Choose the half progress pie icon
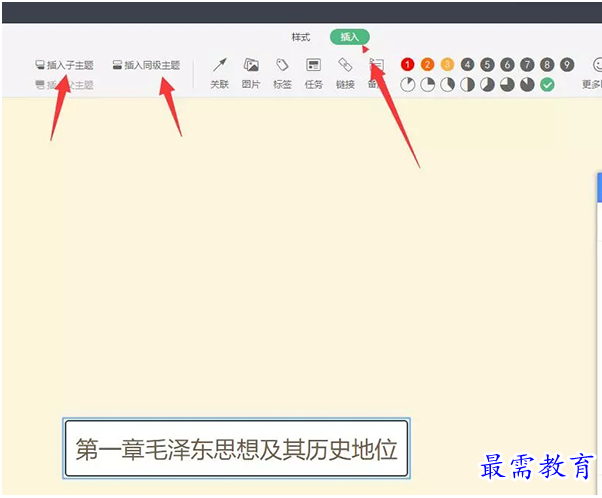The height and width of the screenshot is (498, 602). click(467, 85)
